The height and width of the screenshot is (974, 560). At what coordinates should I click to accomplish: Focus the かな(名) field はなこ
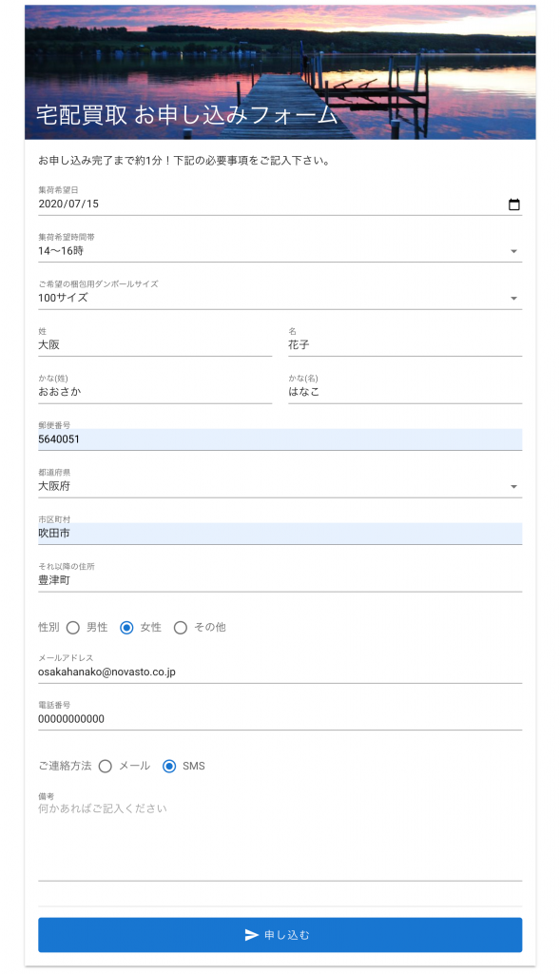pyautogui.click(x=405, y=392)
